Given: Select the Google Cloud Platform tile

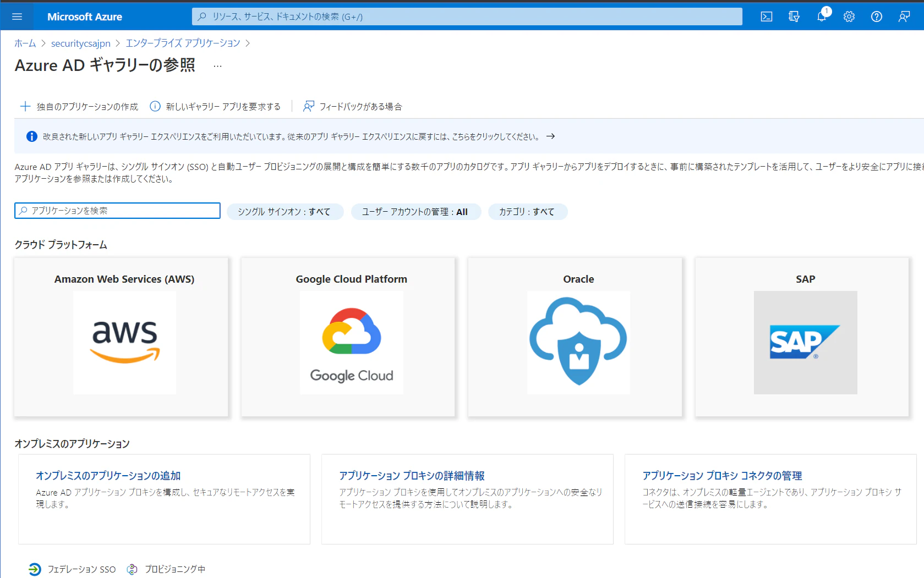Looking at the screenshot, I should tap(348, 337).
